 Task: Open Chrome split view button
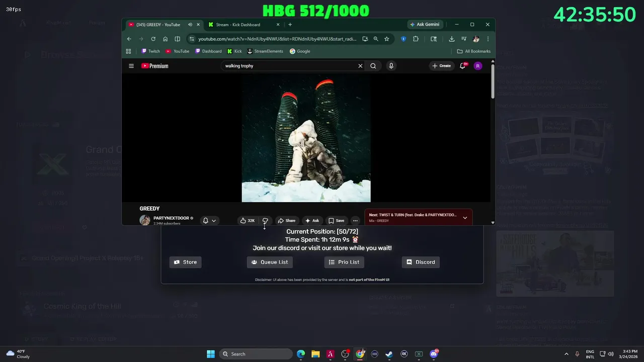[x=177, y=39]
